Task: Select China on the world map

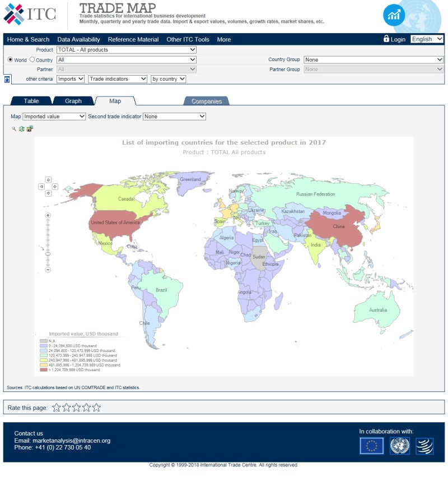Action: [x=338, y=226]
